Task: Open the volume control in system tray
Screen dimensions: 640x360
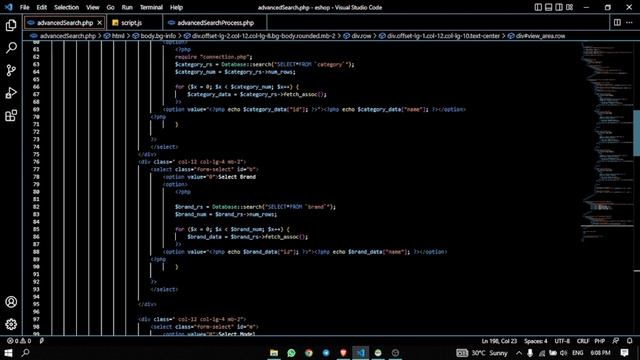Action: click(564, 353)
